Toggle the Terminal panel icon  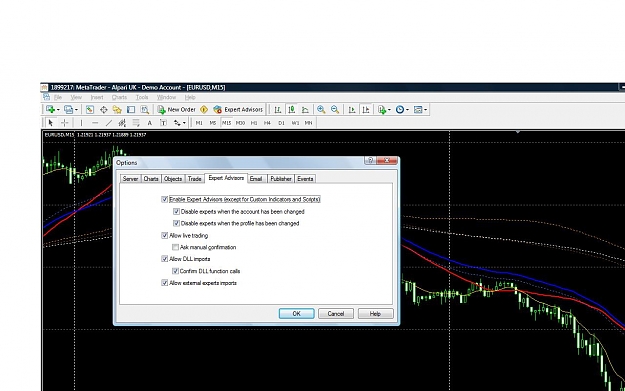pyautogui.click(x=131, y=109)
